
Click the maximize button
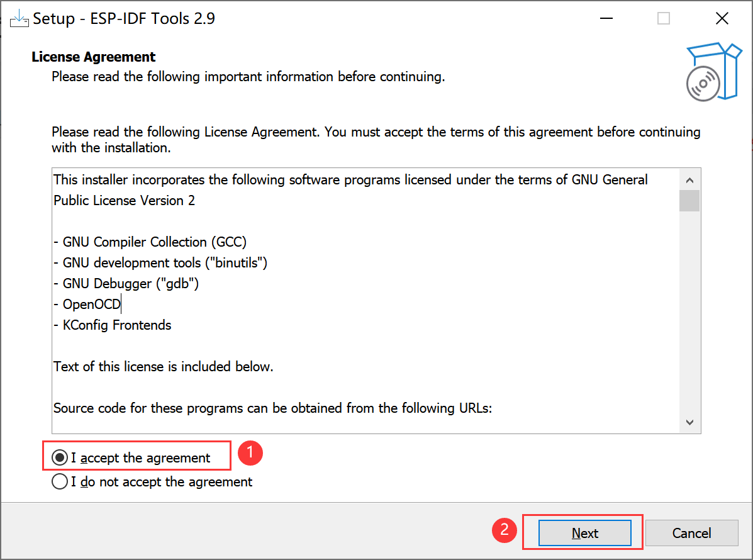(663, 18)
